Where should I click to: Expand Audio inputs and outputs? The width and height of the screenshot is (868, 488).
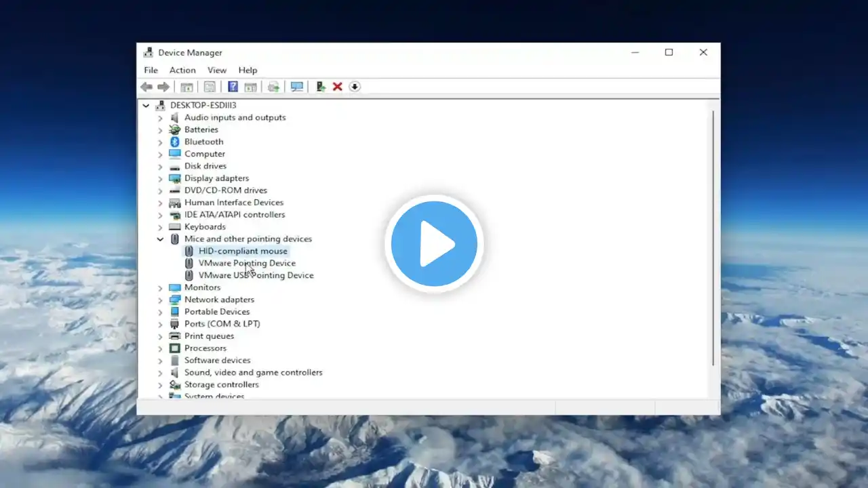pyautogui.click(x=160, y=118)
